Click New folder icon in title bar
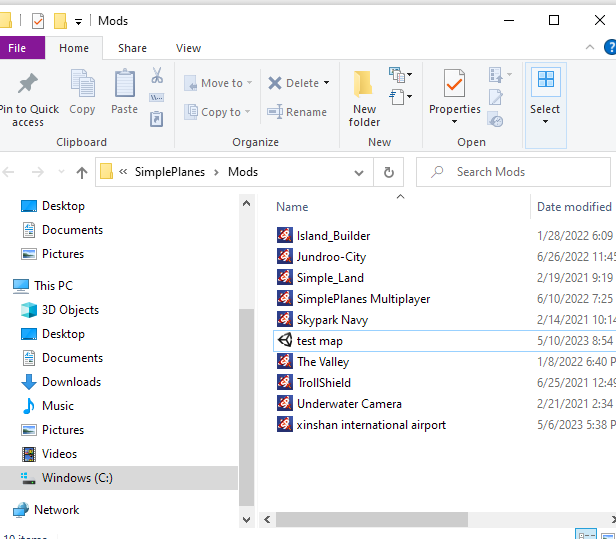Image resolution: width=616 pixels, height=539 pixels. 60,21
